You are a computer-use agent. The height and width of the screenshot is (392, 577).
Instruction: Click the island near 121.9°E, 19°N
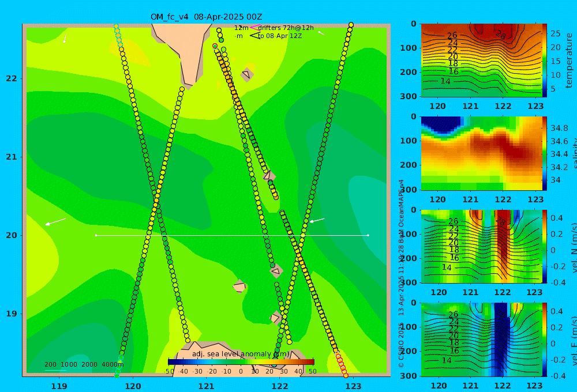coord(275,318)
